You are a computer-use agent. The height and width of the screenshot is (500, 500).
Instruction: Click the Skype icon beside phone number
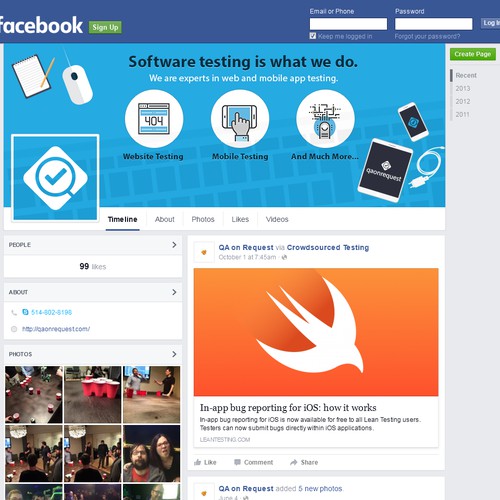tap(25, 312)
